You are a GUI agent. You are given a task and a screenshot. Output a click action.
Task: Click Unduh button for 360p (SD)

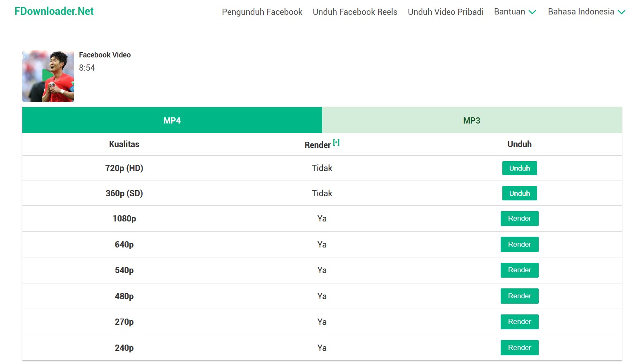[520, 193]
